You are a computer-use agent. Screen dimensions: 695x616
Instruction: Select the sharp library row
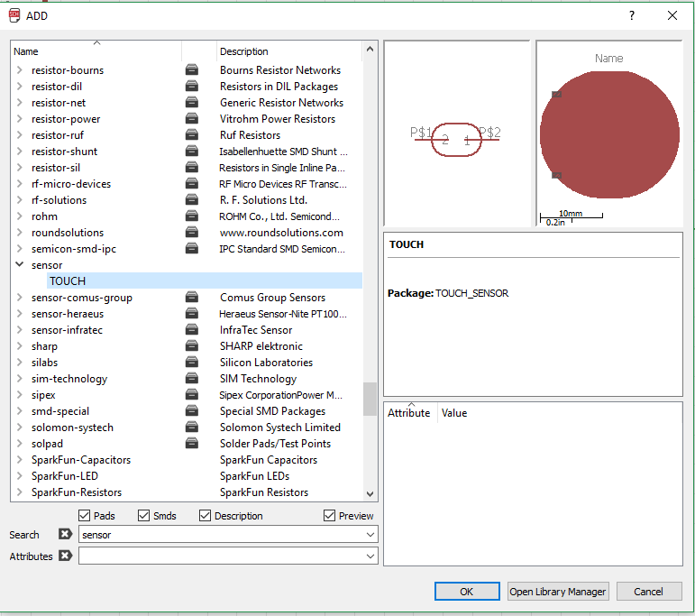click(187, 346)
